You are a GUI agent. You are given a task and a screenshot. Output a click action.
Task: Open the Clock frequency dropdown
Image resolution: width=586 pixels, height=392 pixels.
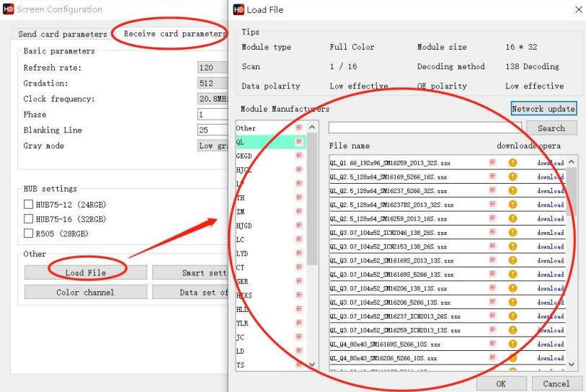pyautogui.click(x=213, y=99)
